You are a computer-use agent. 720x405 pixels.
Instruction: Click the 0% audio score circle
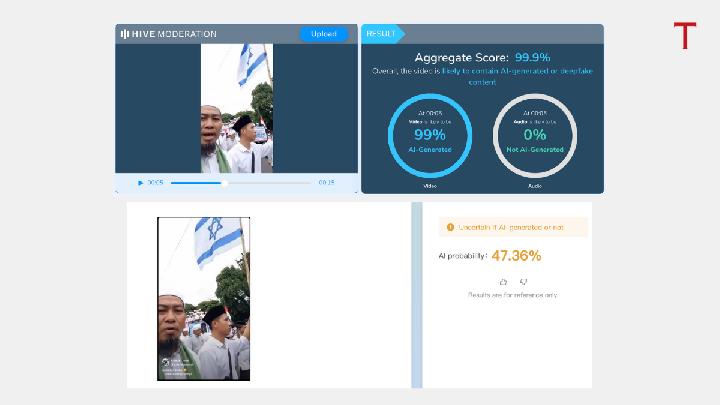[x=535, y=134]
